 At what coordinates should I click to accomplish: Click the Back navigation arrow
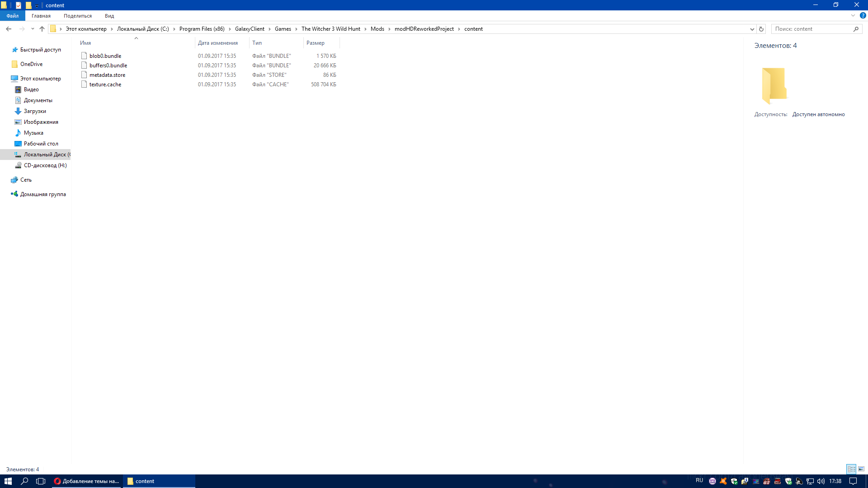click(9, 29)
